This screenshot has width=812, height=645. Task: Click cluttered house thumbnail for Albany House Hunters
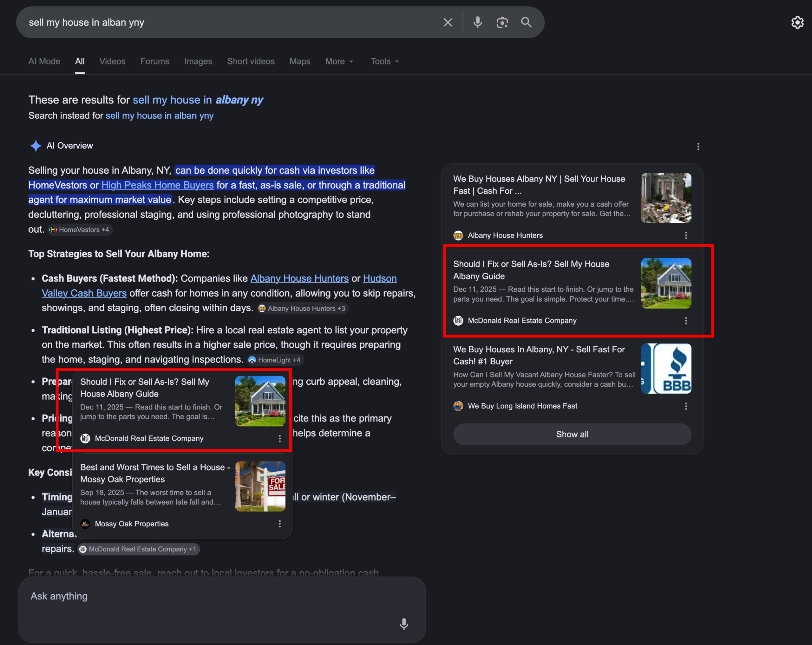[x=666, y=198]
